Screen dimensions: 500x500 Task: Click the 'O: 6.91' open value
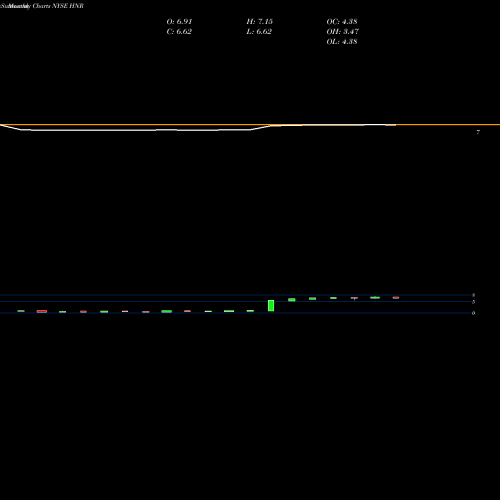tap(179, 21)
